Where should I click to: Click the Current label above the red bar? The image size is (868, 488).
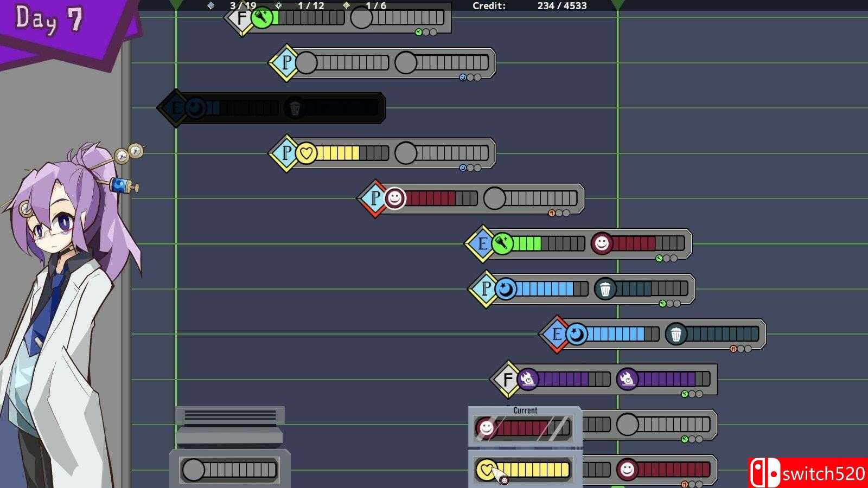525,410
